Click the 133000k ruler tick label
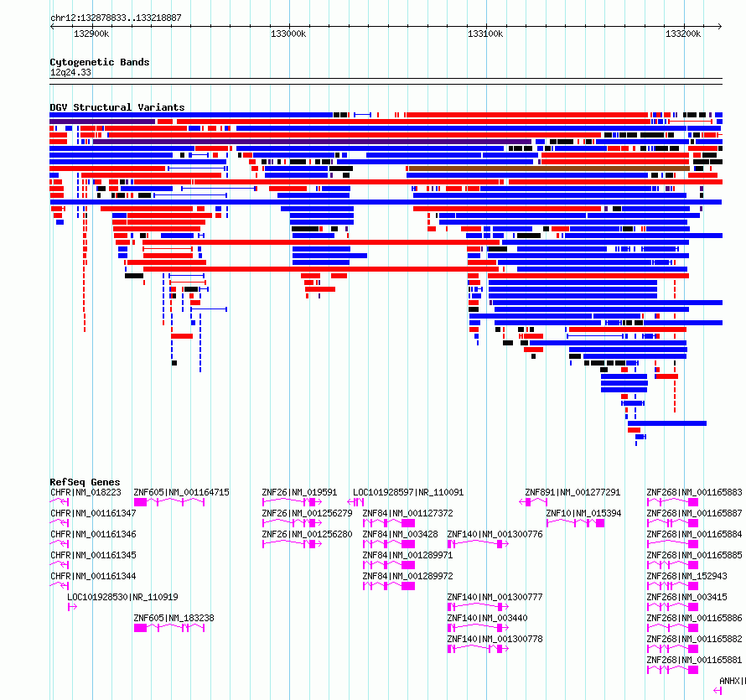 coord(288,34)
